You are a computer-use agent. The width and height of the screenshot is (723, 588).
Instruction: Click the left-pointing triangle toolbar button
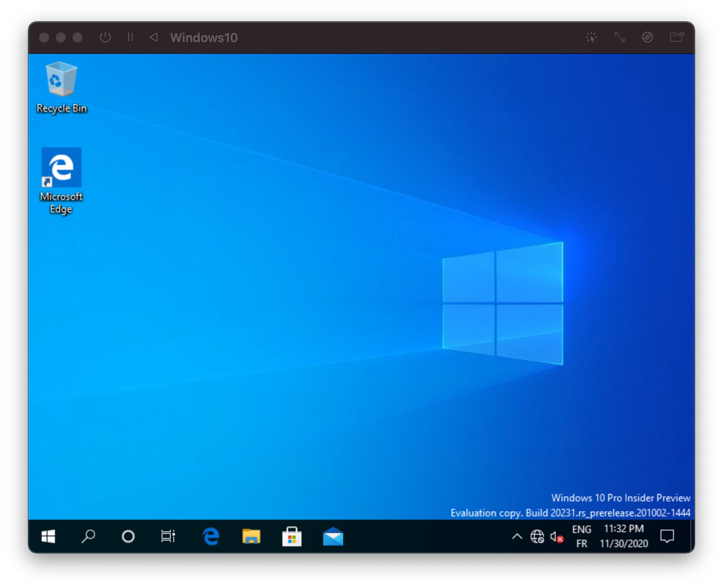click(154, 37)
